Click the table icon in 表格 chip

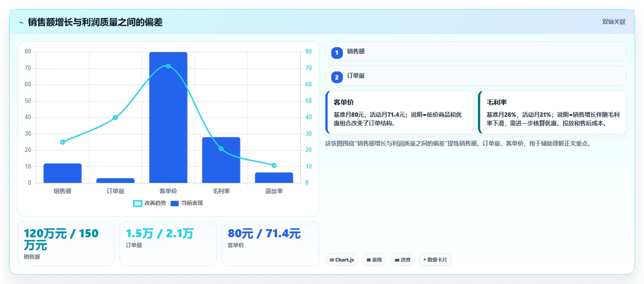click(x=368, y=260)
